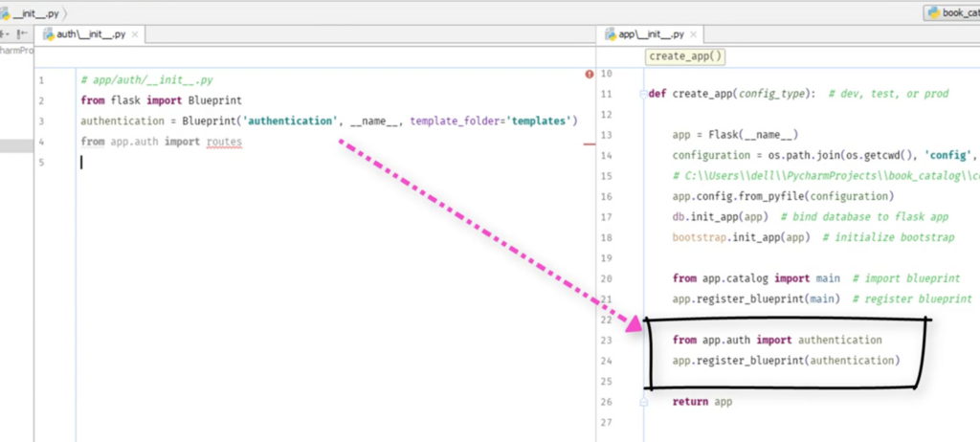This screenshot has width=980, height=442.
Task: Click the 'authentication' string literal
Action: [x=289, y=121]
